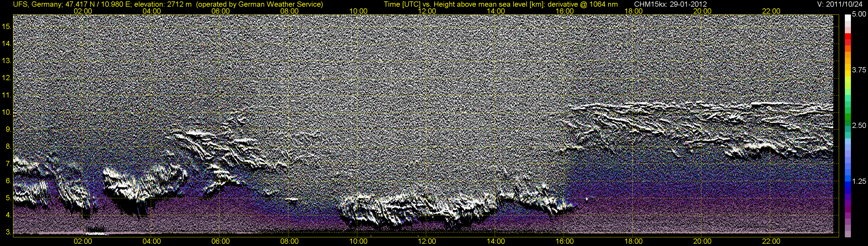Click the 10:00 label on the top time axis
Viewport: 868px width, 246px height.
(358, 11)
